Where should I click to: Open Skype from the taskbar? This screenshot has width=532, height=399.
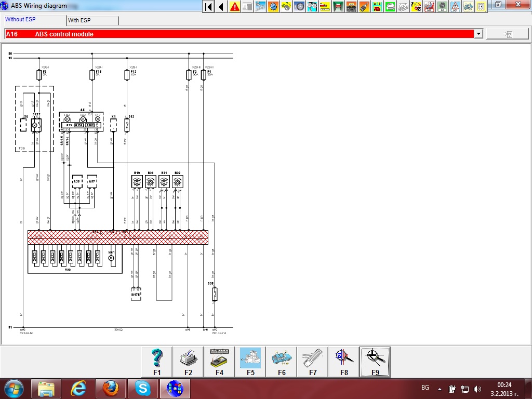[142, 388]
